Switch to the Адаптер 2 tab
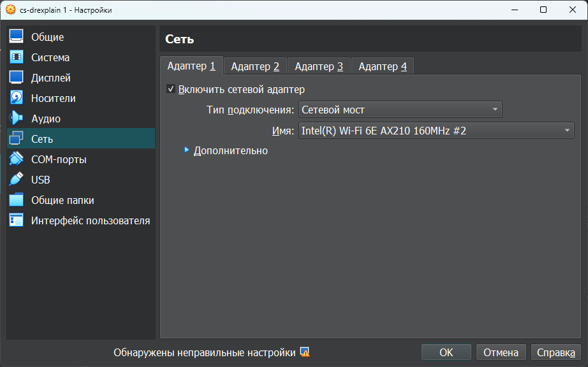 point(255,66)
